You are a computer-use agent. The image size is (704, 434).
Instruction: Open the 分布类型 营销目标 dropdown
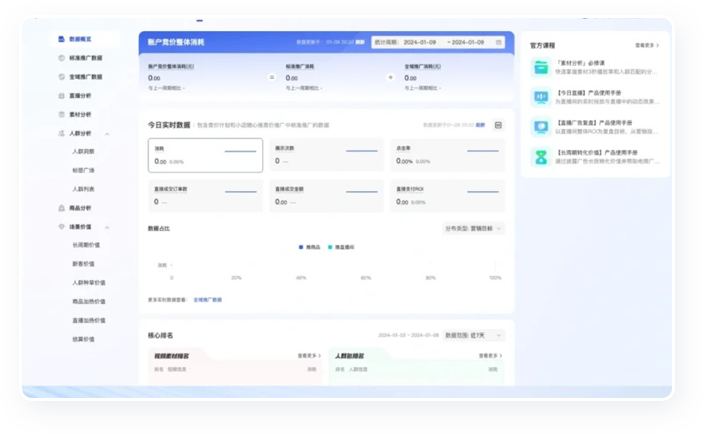point(474,228)
